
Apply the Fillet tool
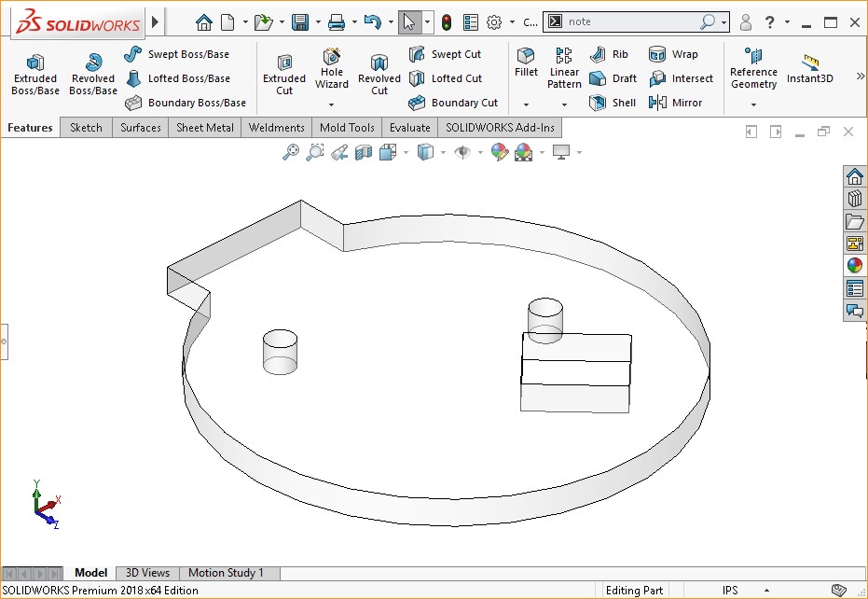click(526, 63)
